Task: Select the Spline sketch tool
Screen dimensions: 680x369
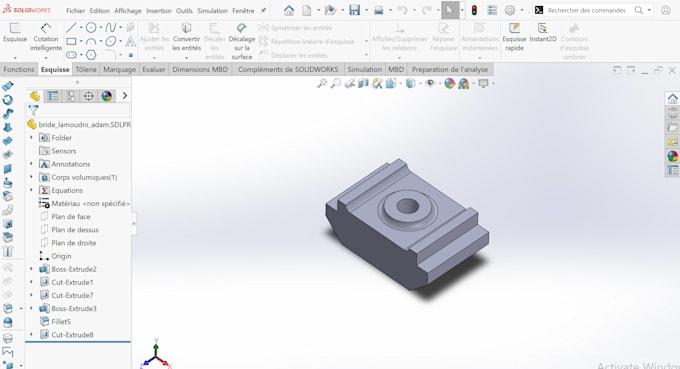Action: click(110, 28)
